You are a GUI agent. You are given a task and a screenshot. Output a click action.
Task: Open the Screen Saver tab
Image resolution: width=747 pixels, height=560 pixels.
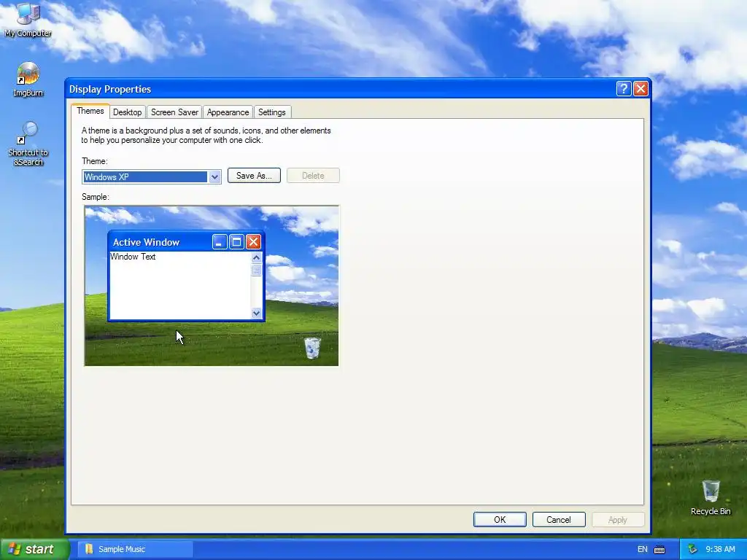[x=174, y=112]
